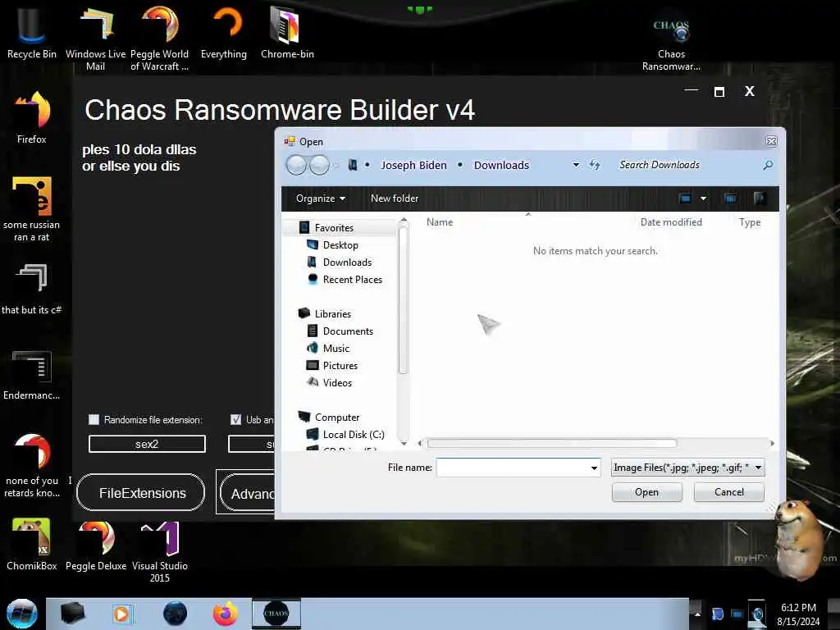Open the Chrome-bin desktop icon
The height and width of the screenshot is (630, 840).
point(287,32)
